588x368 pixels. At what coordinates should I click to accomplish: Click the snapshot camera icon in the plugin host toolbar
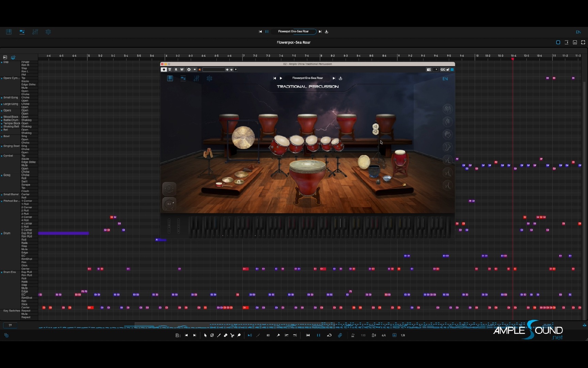(429, 70)
